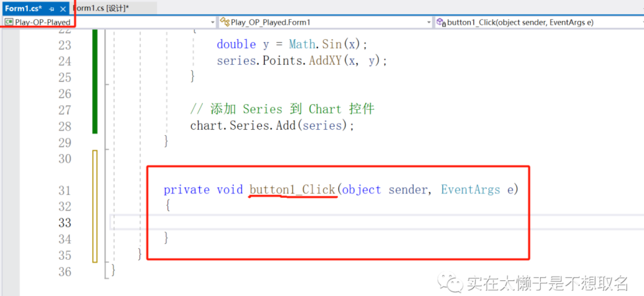Screen dimensions: 644x296
Task: Open the Play-OP-Played project dropdown arrow
Action: (213, 22)
